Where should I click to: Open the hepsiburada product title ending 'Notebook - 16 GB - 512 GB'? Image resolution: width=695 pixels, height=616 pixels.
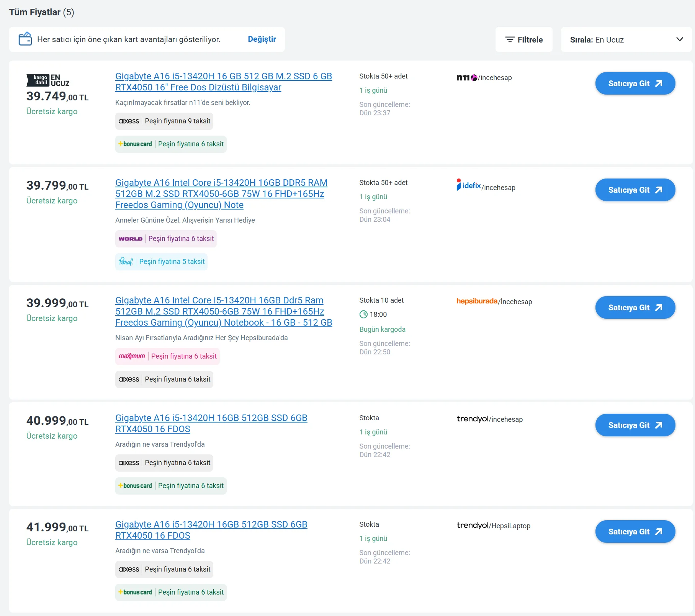click(224, 311)
